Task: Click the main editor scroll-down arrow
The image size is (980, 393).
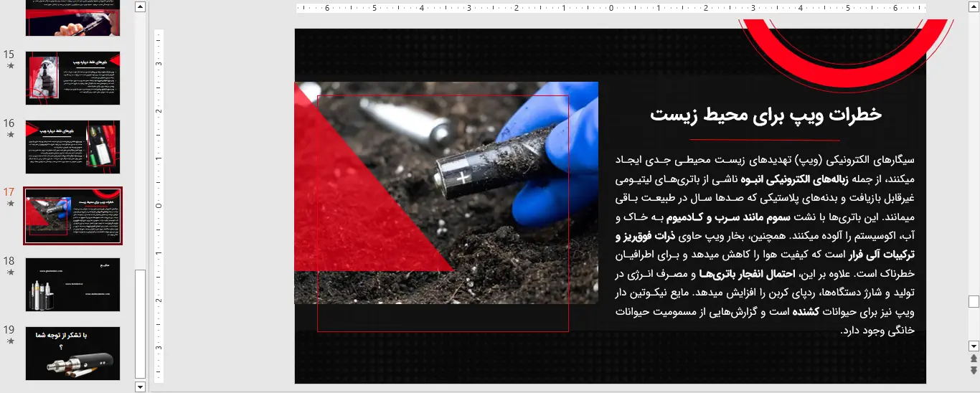Action: (x=974, y=346)
